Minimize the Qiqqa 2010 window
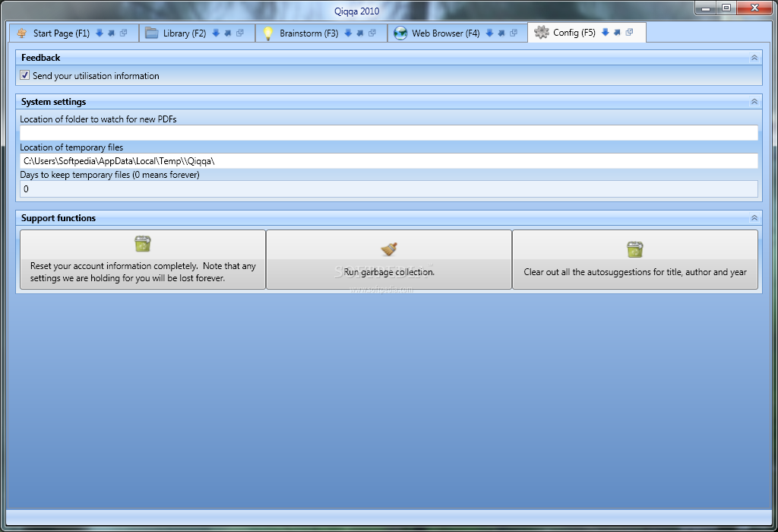Viewport: 778px width, 532px height. 706,8
